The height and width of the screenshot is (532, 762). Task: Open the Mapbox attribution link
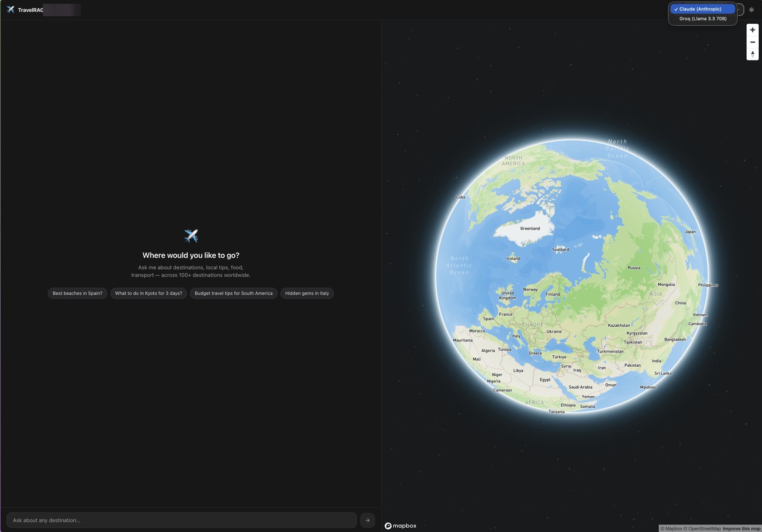671,529
